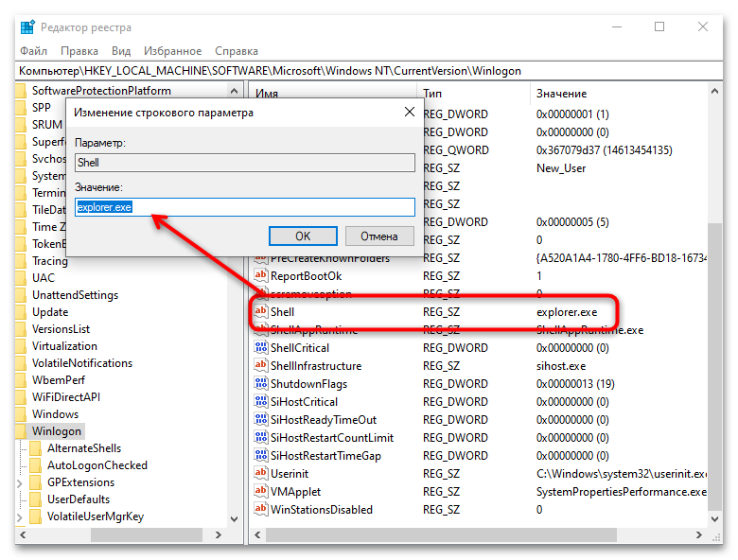The image size is (738, 560).
Task: Click the Winlogon folder icon in tree
Action: tap(21, 431)
